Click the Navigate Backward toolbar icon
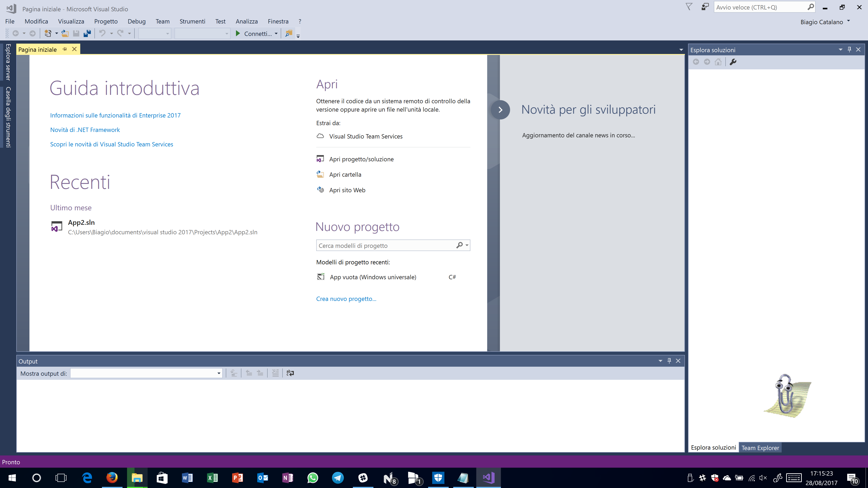Image resolution: width=868 pixels, height=488 pixels. click(x=16, y=33)
